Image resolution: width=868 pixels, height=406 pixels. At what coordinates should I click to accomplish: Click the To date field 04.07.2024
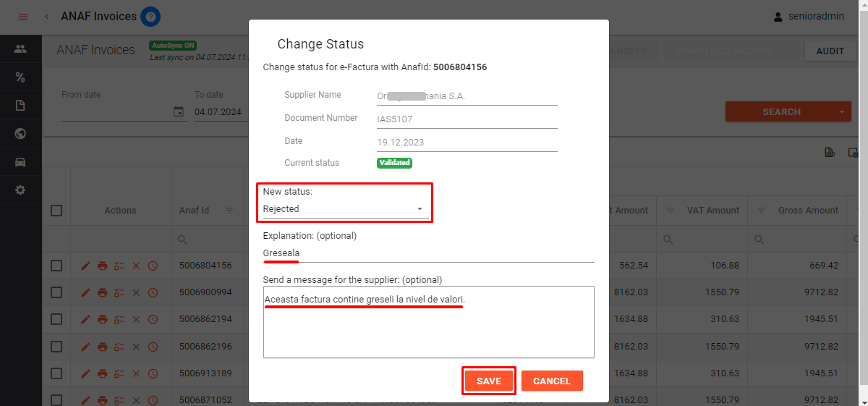click(x=221, y=112)
